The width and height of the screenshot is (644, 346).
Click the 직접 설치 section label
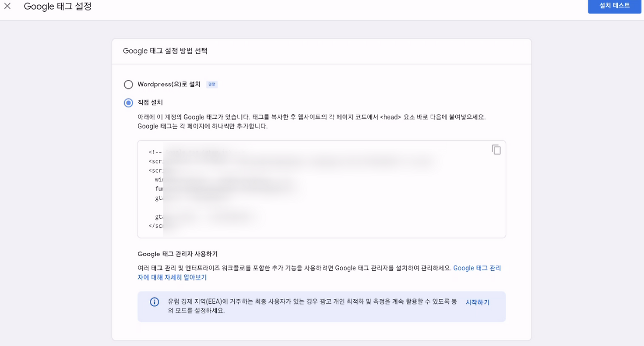click(x=151, y=102)
